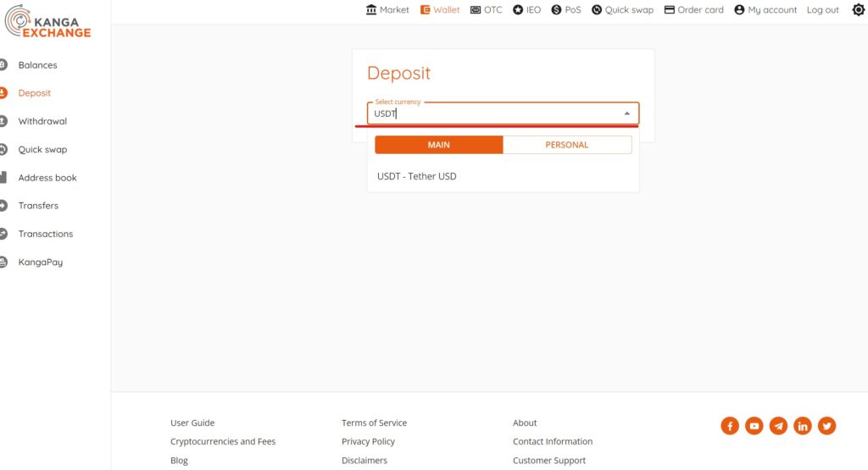Collapse the currency dropdown arrow
Image resolution: width=868 pixels, height=470 pixels.
(x=627, y=113)
